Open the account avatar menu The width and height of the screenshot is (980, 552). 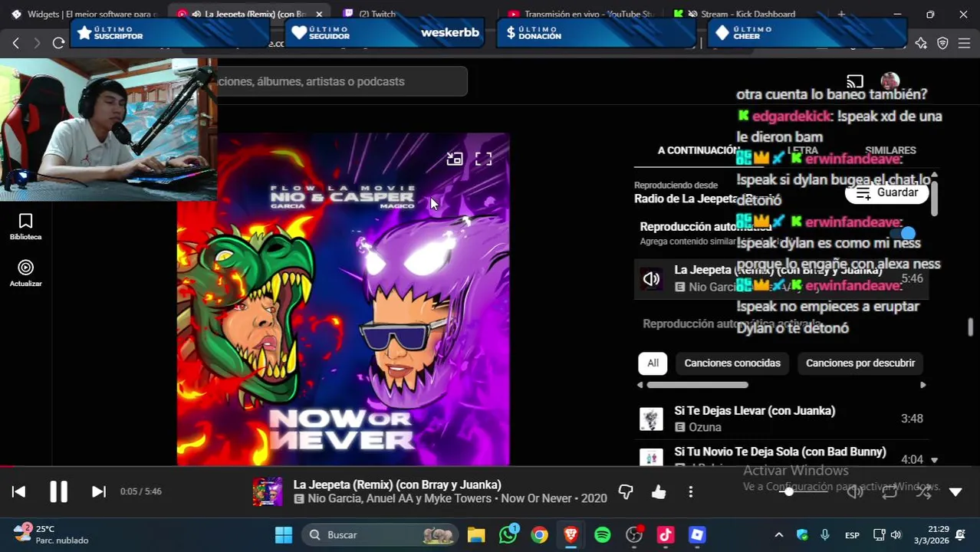890,80
